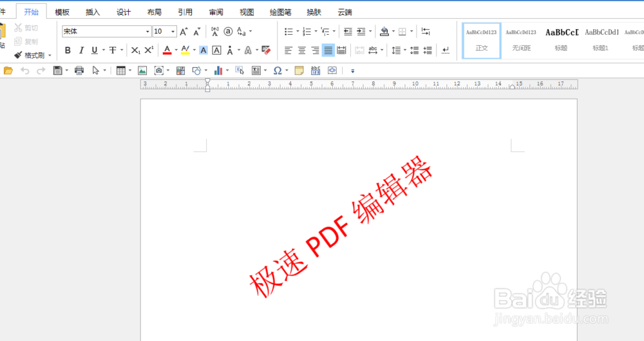The height and width of the screenshot is (341, 644).
Task: Click the multilevel list icon
Action: 325,31
